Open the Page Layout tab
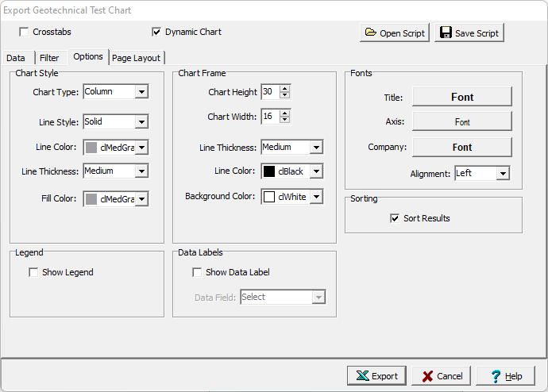 [136, 58]
